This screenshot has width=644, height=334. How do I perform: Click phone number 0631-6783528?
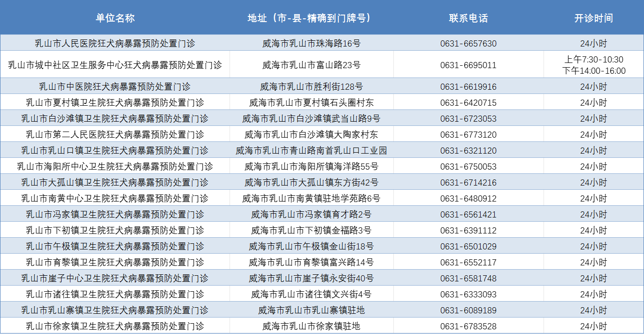point(468,326)
